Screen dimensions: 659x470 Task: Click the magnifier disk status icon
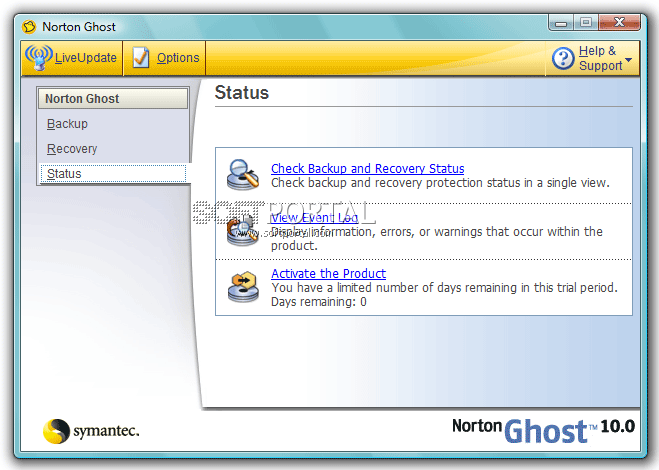coord(243,174)
